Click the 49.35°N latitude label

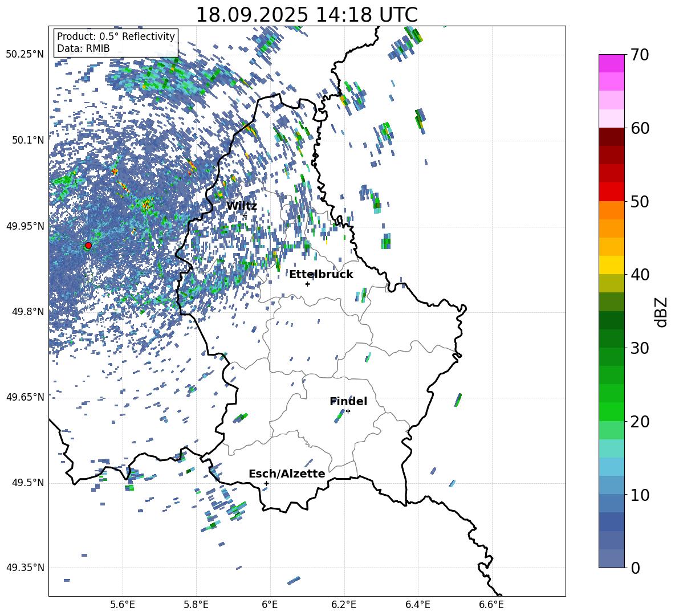pyautogui.click(x=25, y=568)
